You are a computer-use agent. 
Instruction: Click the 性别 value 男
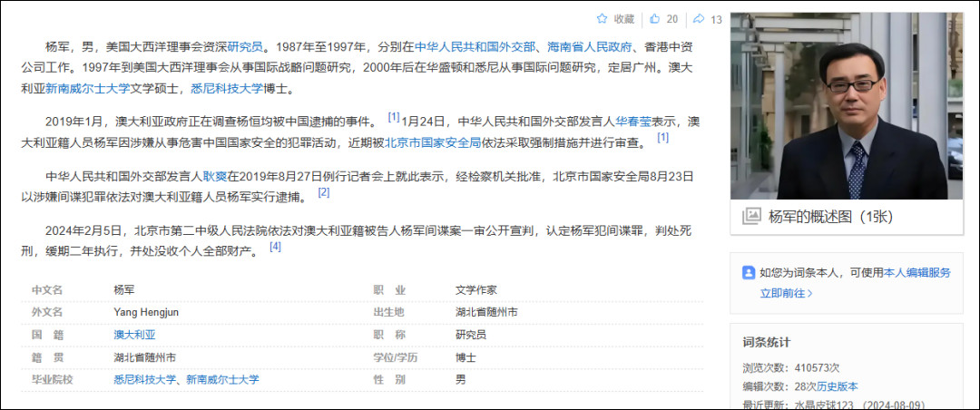pos(461,379)
